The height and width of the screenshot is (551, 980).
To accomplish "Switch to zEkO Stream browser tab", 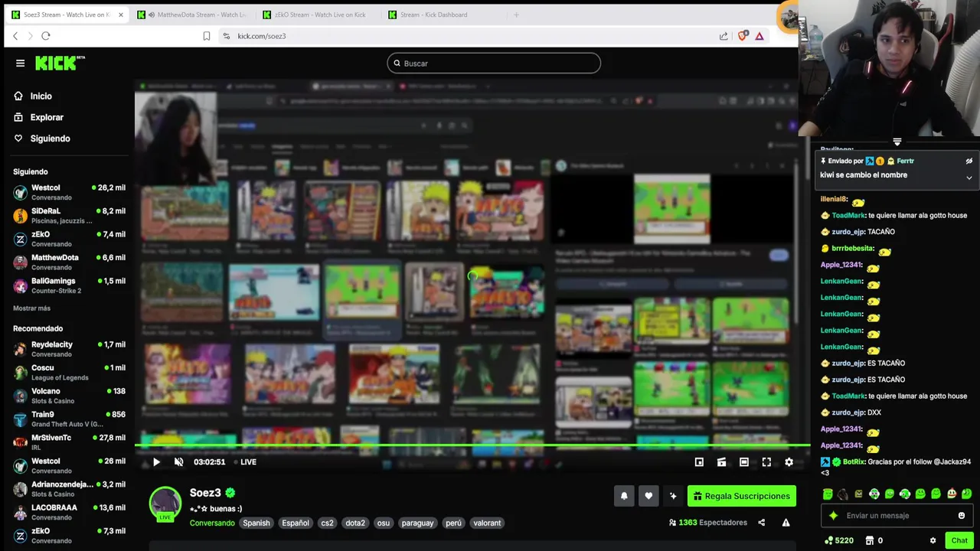I will tap(318, 15).
